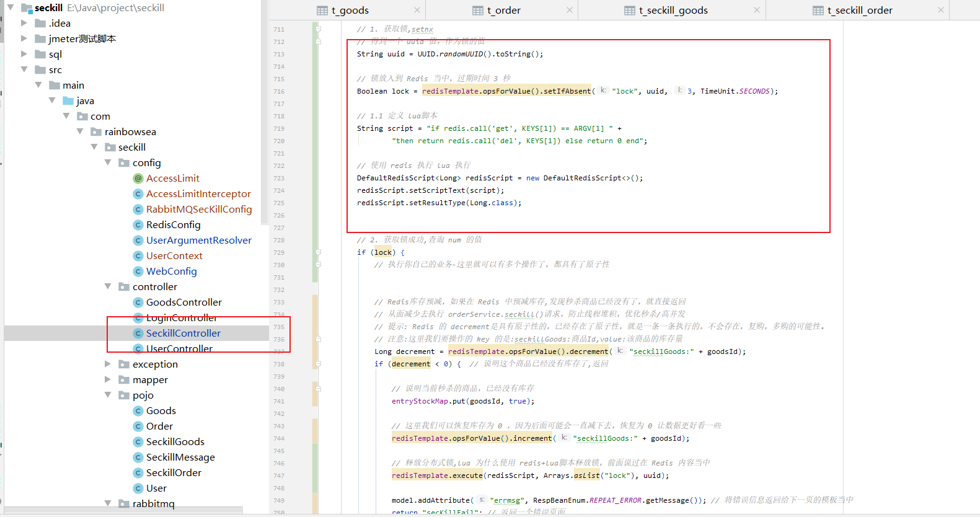
Task: Switch to the t_order tab
Action: (503, 11)
